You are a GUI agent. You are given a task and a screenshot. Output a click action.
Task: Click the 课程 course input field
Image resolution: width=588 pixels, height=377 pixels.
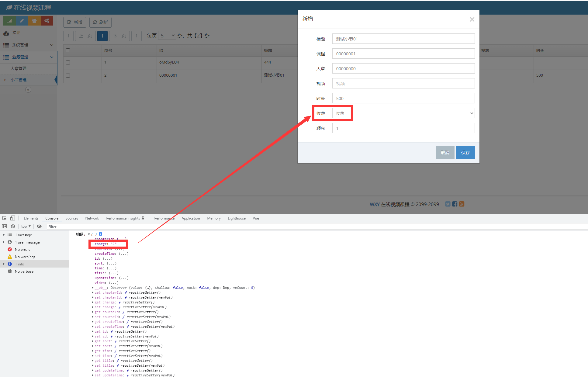[x=403, y=54]
